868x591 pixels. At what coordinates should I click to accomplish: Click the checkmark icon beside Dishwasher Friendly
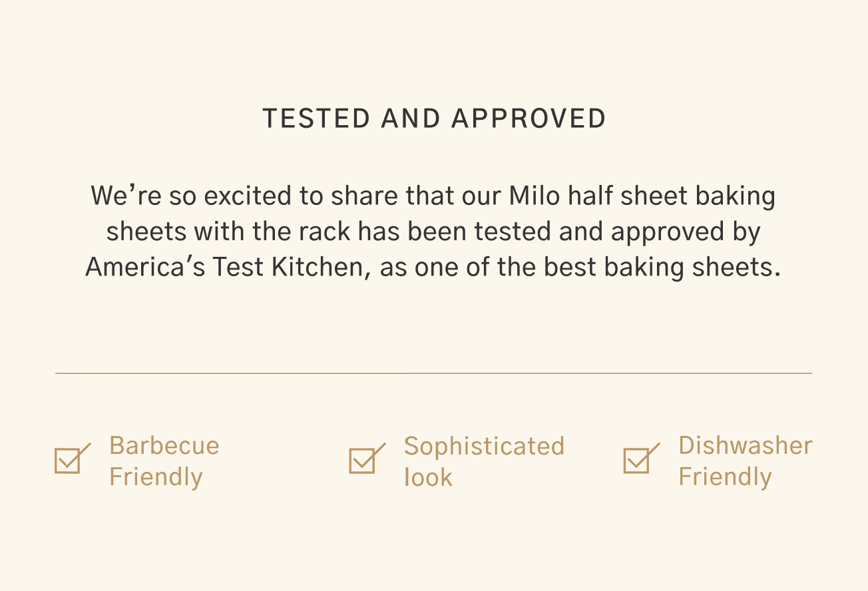tap(641, 459)
